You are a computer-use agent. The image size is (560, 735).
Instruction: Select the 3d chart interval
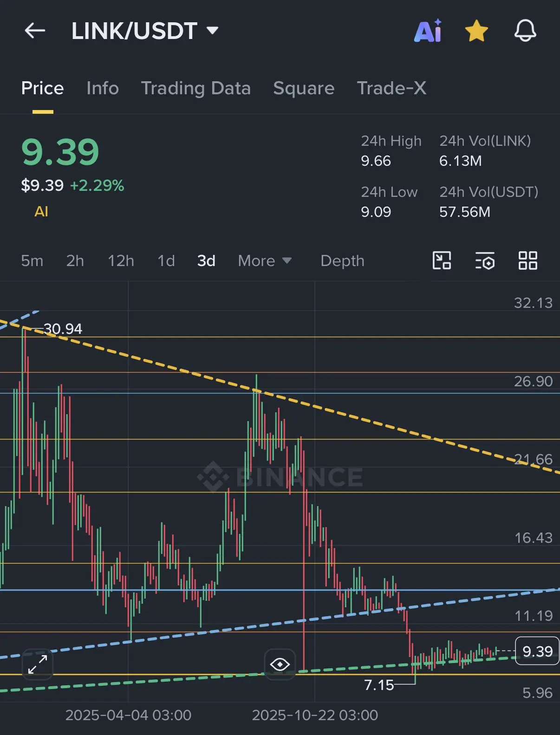pyautogui.click(x=206, y=261)
